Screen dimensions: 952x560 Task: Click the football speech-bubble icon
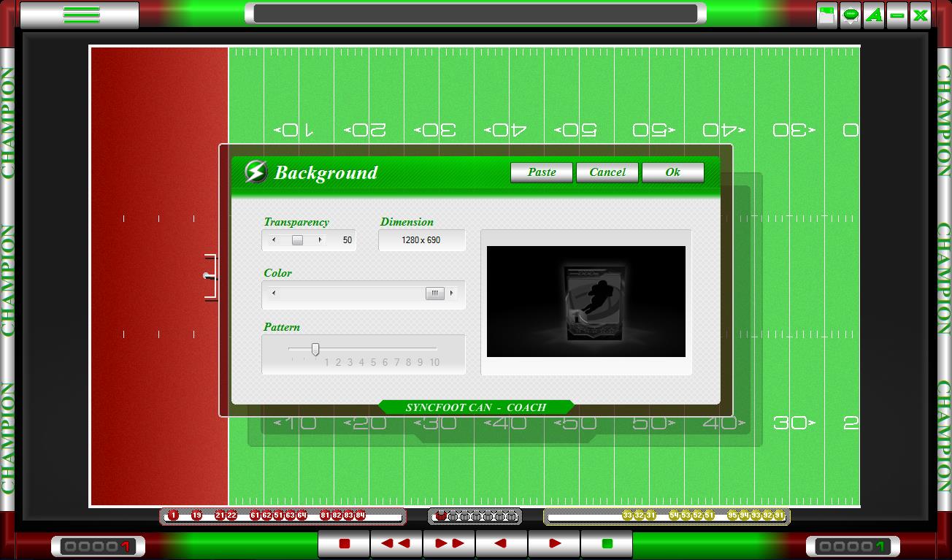(x=851, y=15)
